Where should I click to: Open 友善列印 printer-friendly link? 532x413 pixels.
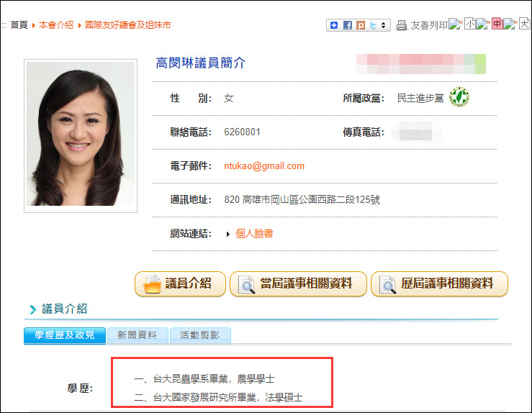429,25
